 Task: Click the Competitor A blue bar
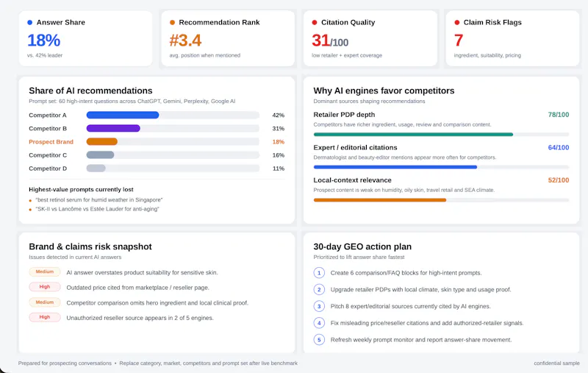123,116
